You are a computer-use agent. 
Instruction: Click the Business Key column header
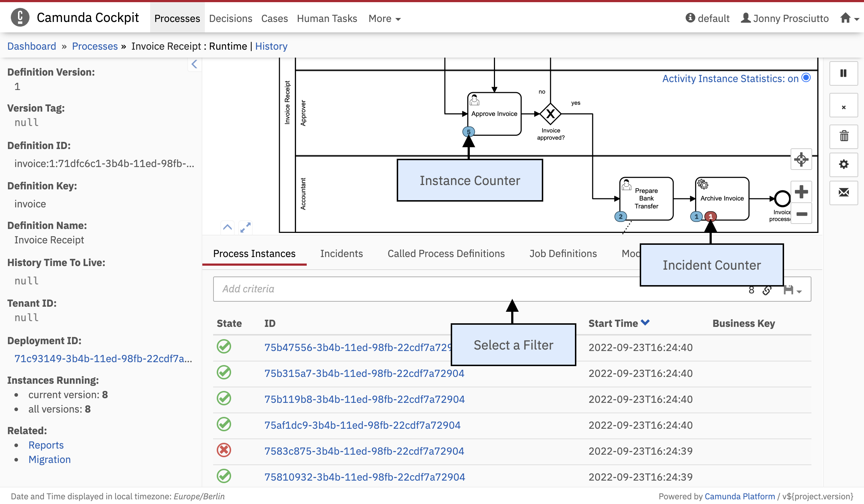(x=744, y=324)
